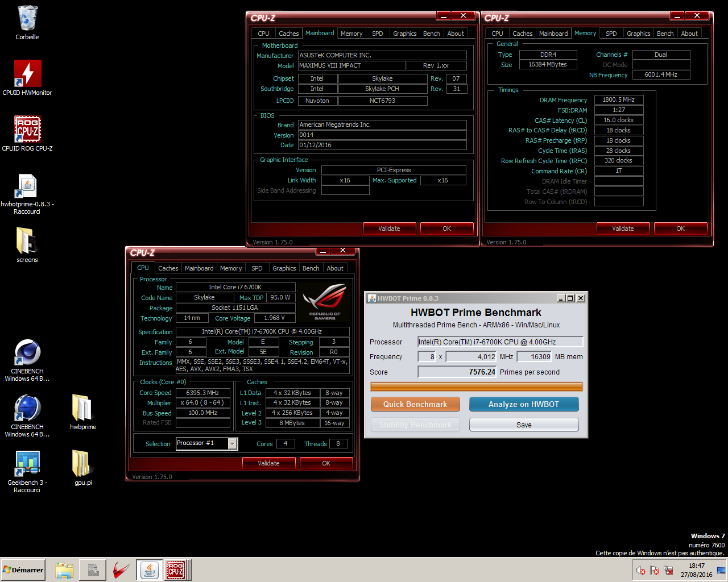Viewport: 728px width, 582px height.
Task: Click the 4,012 MHz frequency field
Action: pyautogui.click(x=471, y=357)
